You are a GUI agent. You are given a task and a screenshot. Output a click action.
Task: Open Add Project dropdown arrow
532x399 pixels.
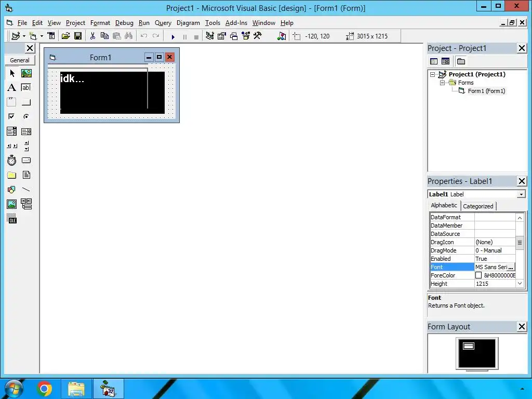(24, 36)
